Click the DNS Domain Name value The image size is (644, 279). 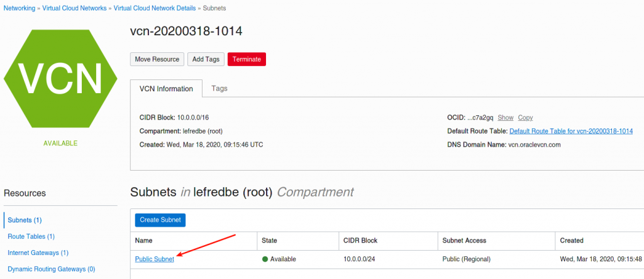pos(535,145)
